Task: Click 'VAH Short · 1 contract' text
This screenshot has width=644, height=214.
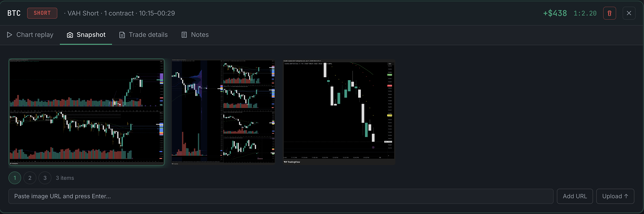Action: 101,13
